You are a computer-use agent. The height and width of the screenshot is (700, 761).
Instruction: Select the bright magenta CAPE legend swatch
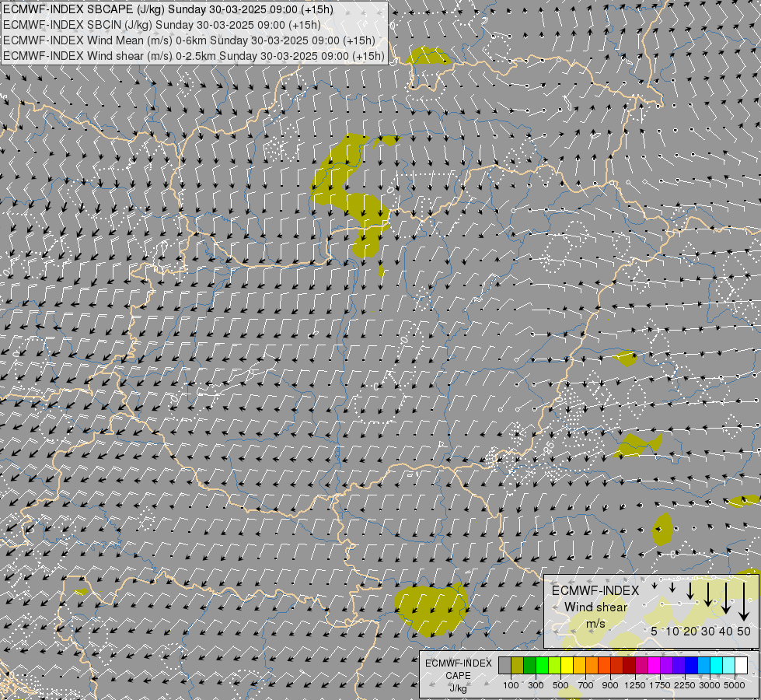coord(655,665)
